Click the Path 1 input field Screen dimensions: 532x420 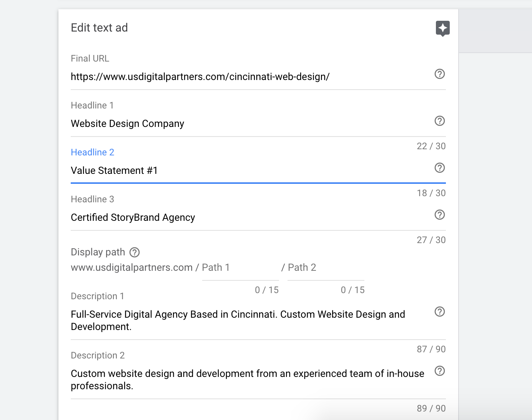click(x=240, y=268)
